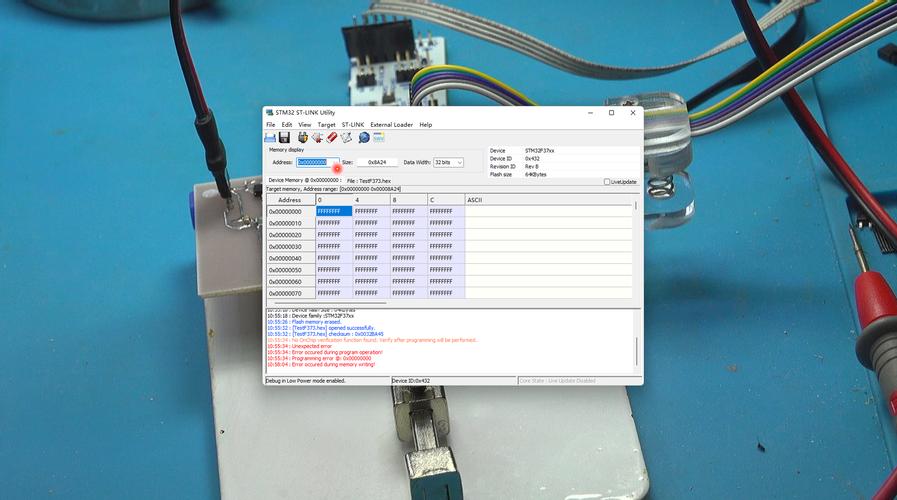Select the Device Memory @ 0x00000000 tab
The width and height of the screenshot is (897, 500).
coord(304,181)
